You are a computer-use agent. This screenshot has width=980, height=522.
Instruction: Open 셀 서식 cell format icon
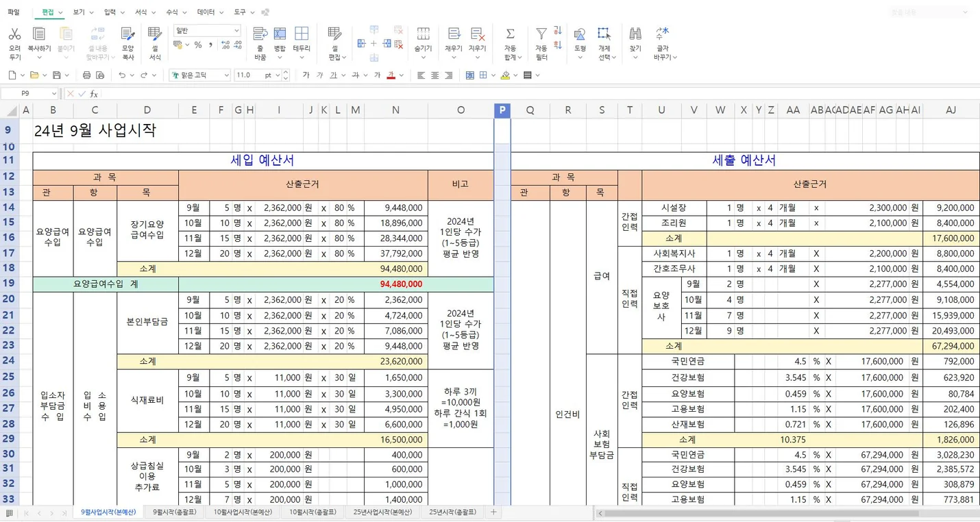[x=155, y=34]
